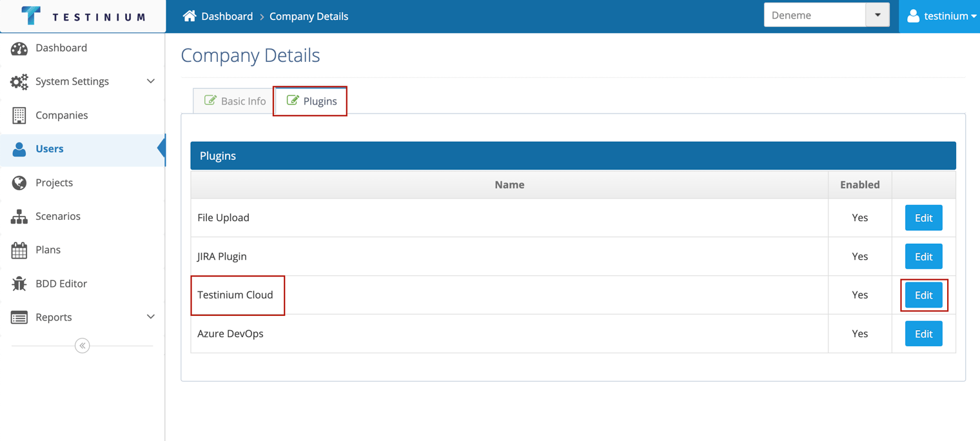This screenshot has height=441, width=980.
Task: Click the home icon in breadcrumb
Action: [x=190, y=16]
